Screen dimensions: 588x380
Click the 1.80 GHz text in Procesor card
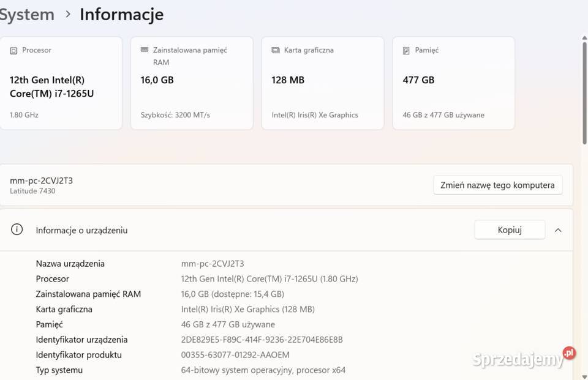coord(24,115)
